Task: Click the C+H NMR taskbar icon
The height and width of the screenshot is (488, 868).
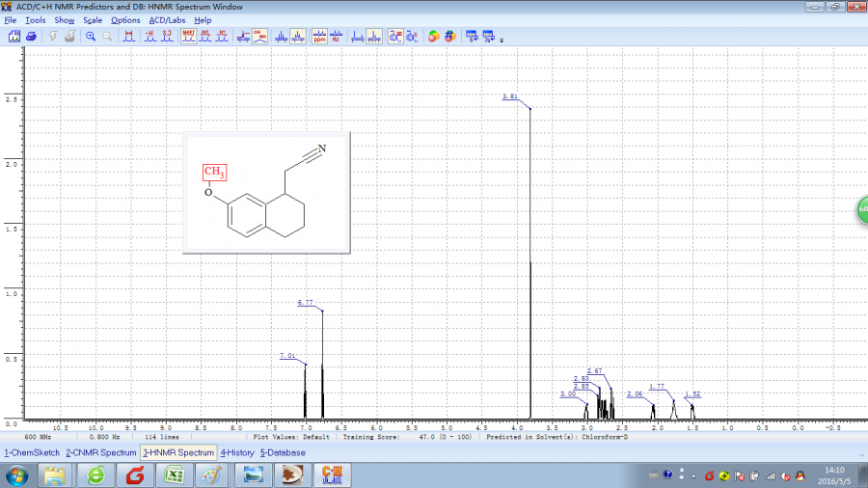Action: (x=332, y=475)
